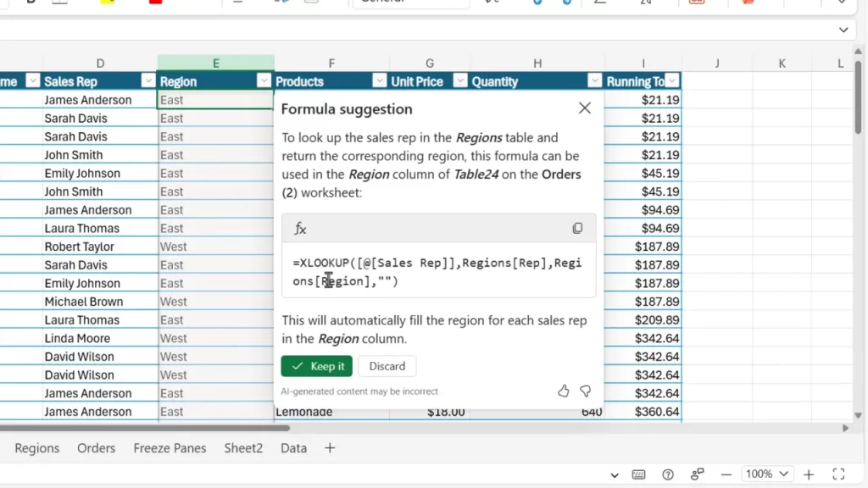Viewport: 868px width, 488px height.
Task: Open Help via the question mark icon
Action: pos(667,475)
